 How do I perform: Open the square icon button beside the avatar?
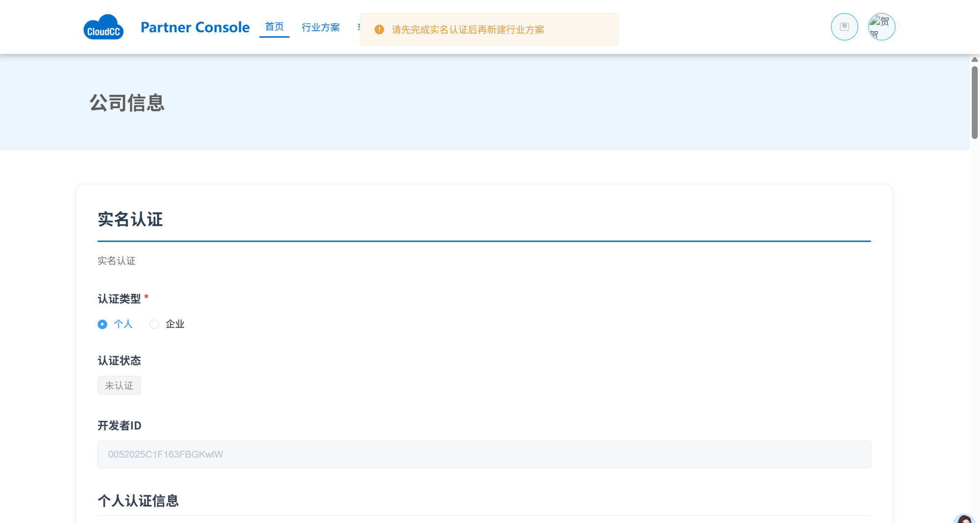pos(844,27)
